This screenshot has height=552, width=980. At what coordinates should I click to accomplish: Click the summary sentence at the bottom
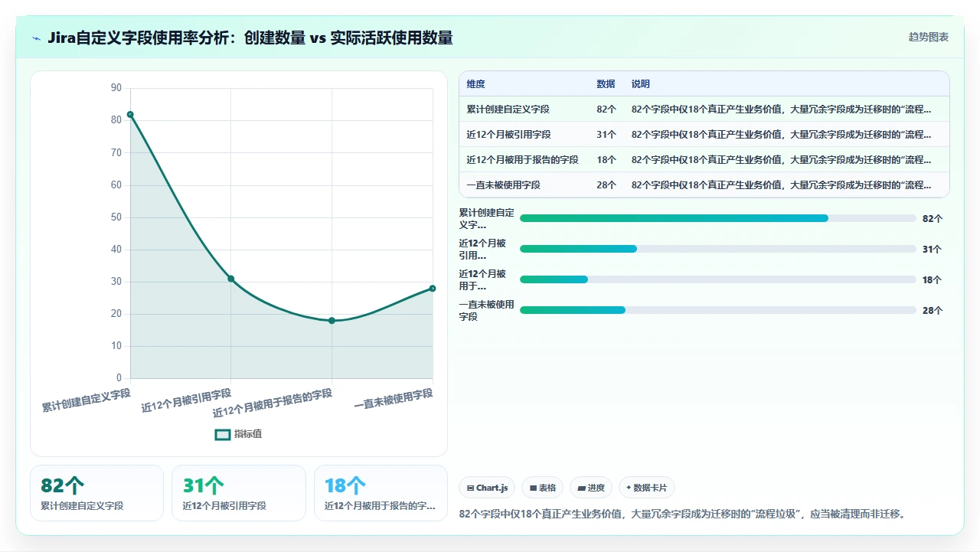point(683,514)
